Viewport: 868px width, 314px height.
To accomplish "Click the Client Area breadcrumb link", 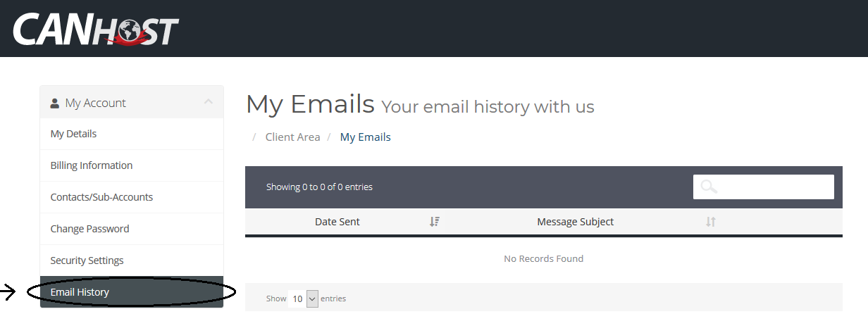I will point(292,137).
